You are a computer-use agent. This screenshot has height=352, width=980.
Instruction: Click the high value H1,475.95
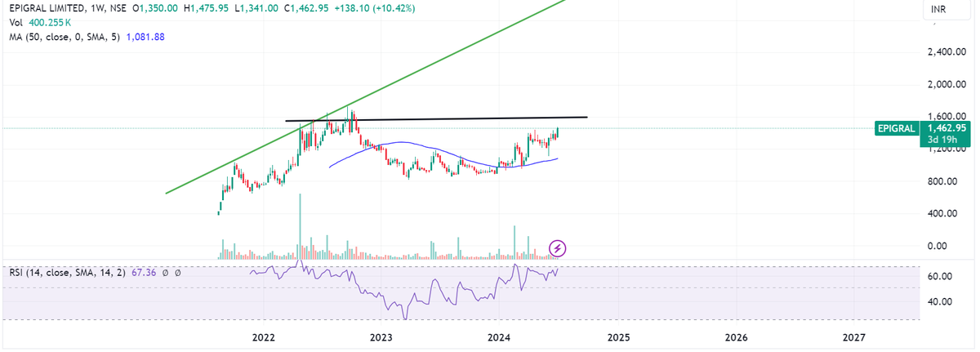coord(207,8)
